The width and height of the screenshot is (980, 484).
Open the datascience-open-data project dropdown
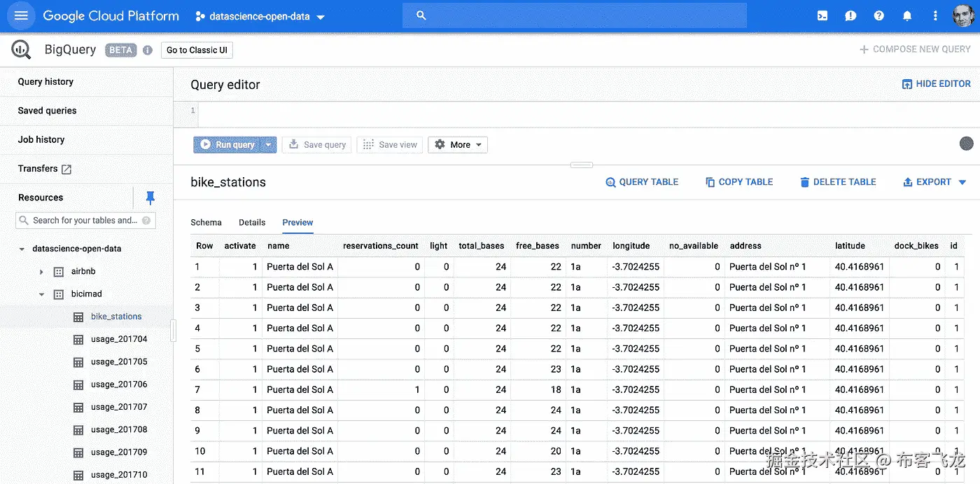pyautogui.click(x=260, y=16)
